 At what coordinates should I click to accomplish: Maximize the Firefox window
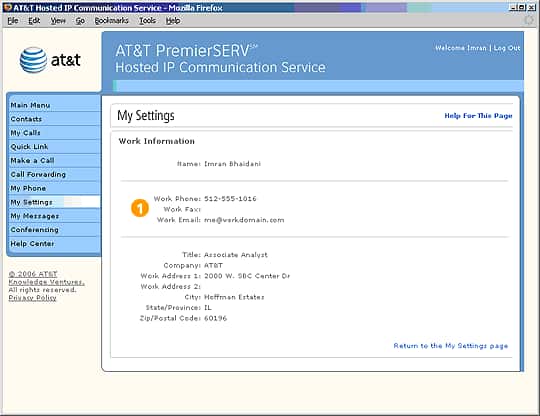521,7
